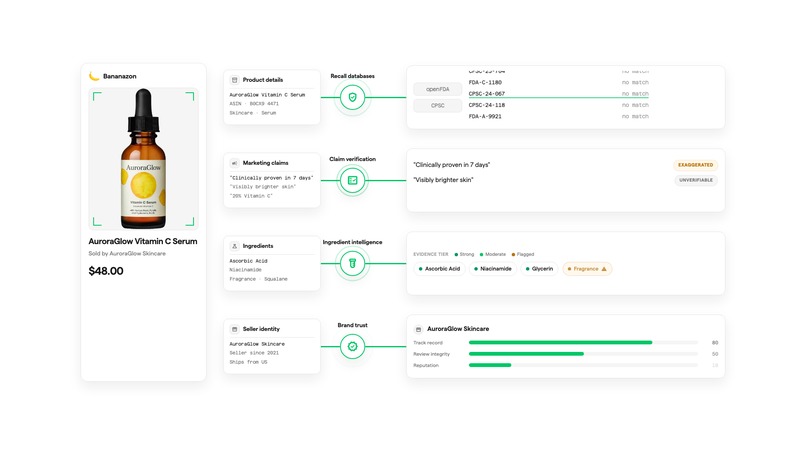This screenshot has width=806, height=453.
Task: Click the Marketing claims card heading
Action: point(265,163)
